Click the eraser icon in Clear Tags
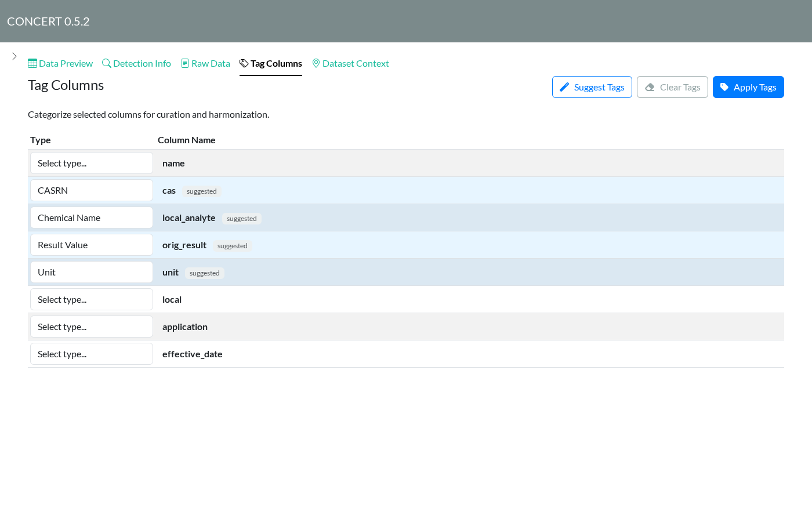812x522 pixels. tap(650, 87)
